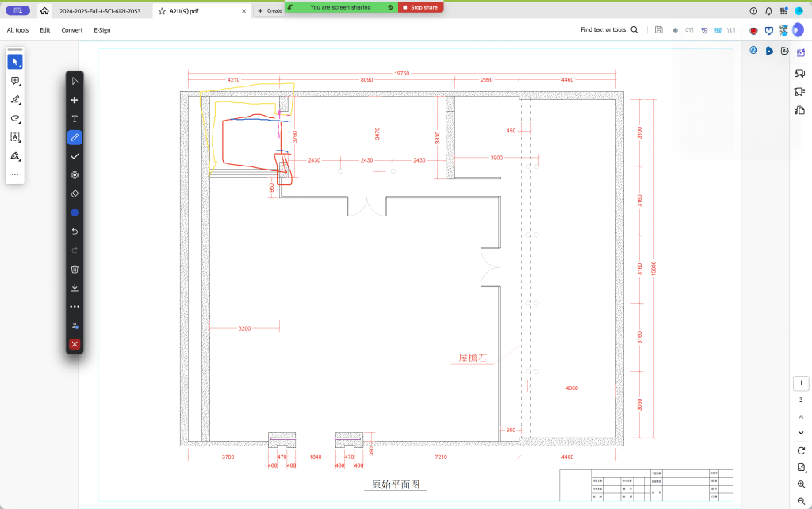Click the text tool in the annotation toolbar
This screenshot has width=812, height=509.
pos(75,119)
